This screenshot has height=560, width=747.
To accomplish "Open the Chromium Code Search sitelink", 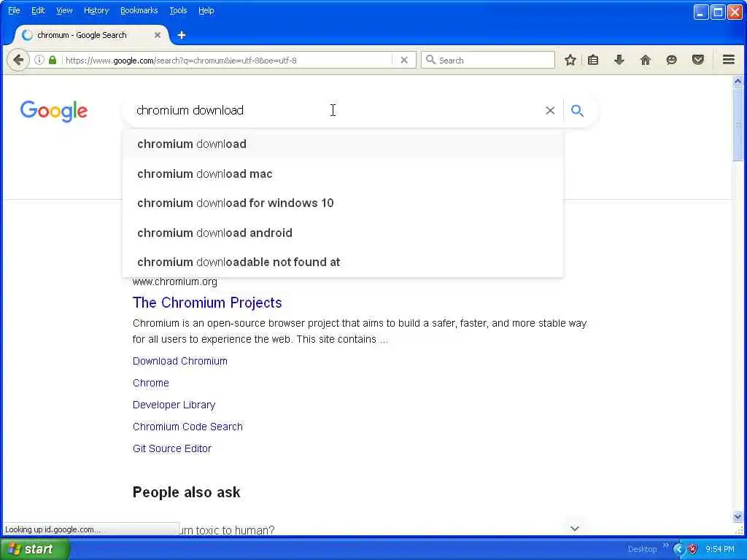I will tap(187, 427).
